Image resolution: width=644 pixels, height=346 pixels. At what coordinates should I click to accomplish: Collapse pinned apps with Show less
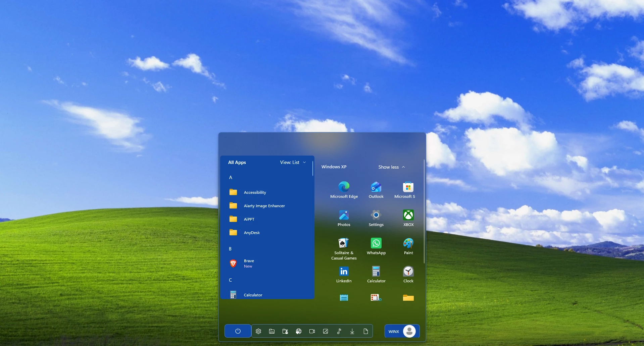pos(392,167)
